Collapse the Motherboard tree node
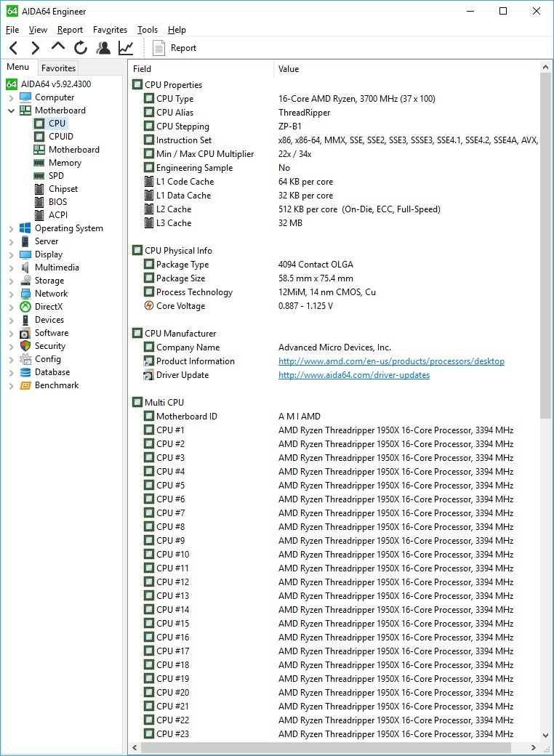This screenshot has height=756, width=554. [x=11, y=110]
